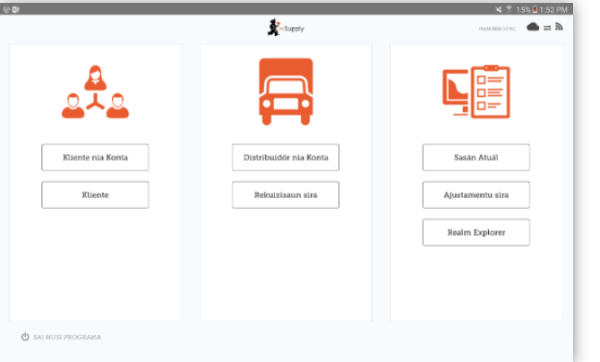Viewport: 600px width, 362px height.
Task: Click the wireless signal icon beside the cloud
Action: pyautogui.click(x=559, y=27)
